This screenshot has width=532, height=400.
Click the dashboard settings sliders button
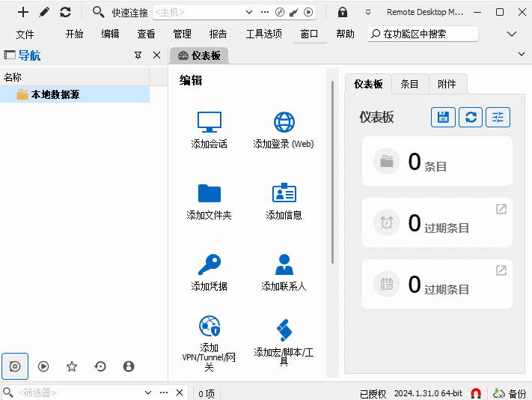click(x=498, y=117)
